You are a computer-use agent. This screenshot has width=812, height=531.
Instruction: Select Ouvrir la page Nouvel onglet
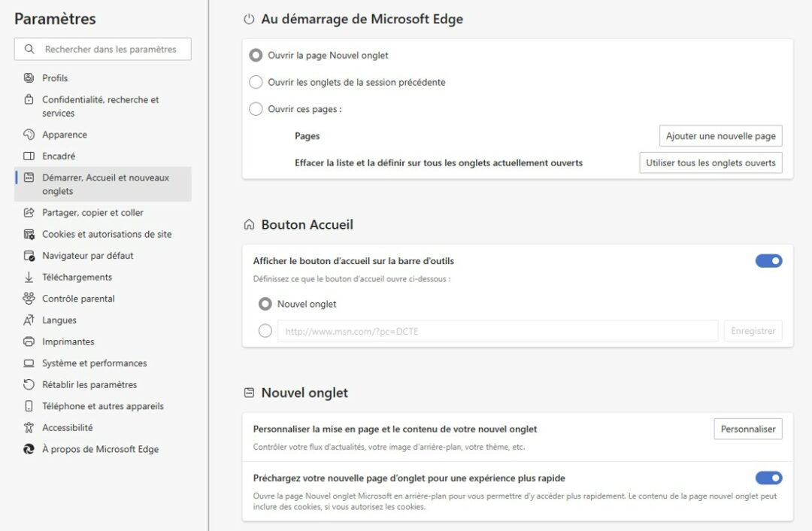click(x=256, y=55)
